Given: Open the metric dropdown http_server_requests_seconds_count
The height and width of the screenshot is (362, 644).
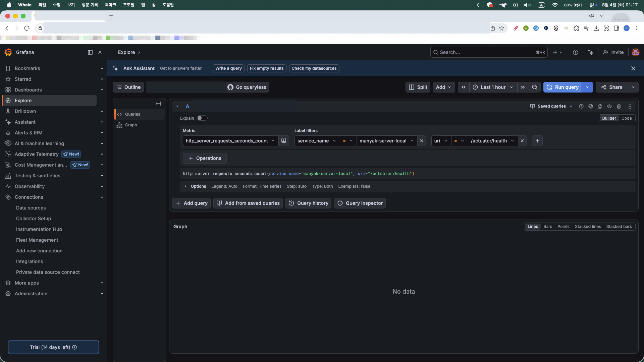Looking at the screenshot, I should [x=230, y=141].
